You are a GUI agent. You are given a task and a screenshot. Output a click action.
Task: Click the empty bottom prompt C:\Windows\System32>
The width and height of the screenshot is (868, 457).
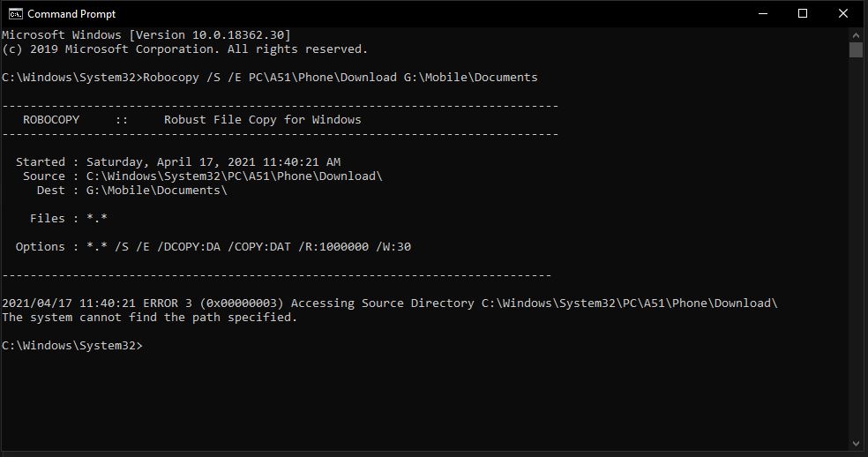(x=72, y=346)
